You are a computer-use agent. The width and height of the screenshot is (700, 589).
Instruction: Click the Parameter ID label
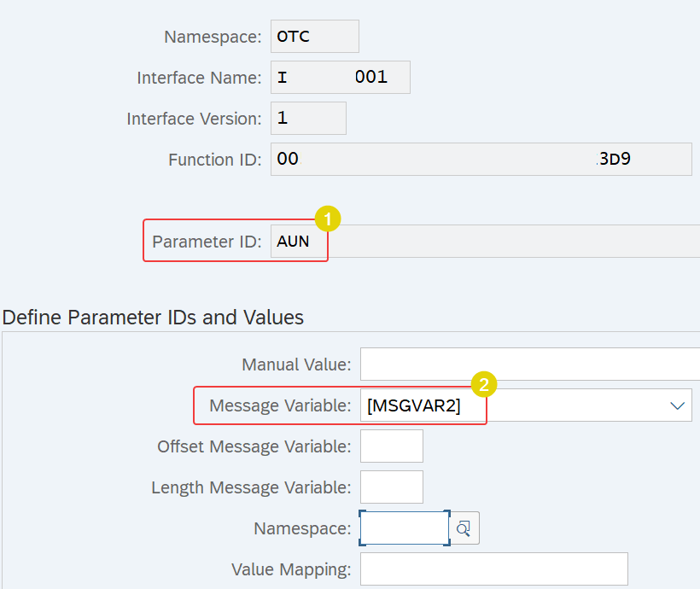click(207, 242)
